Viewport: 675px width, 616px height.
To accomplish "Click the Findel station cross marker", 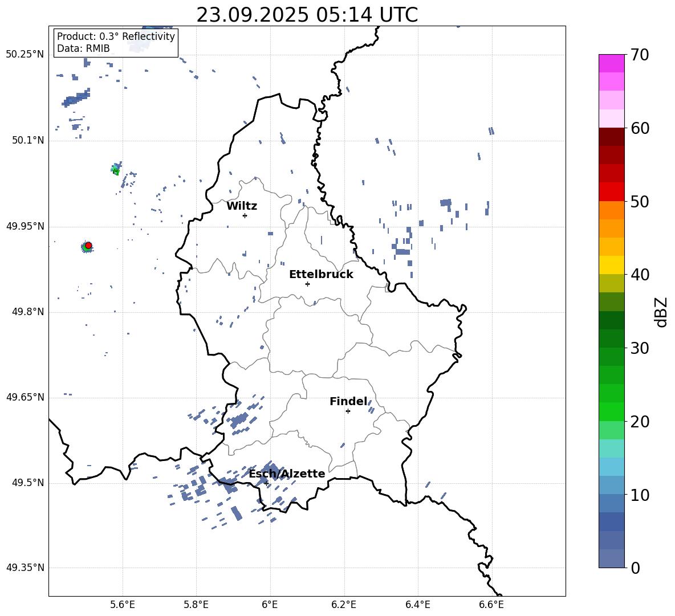I will click(348, 411).
